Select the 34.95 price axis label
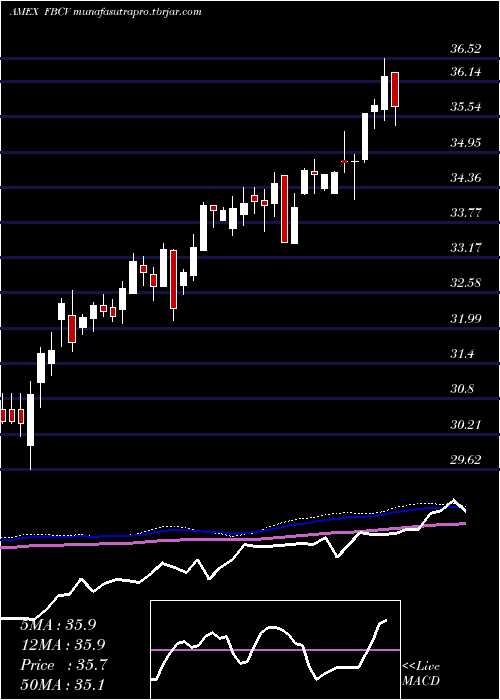Screen dimensions: 500x700 (466, 143)
